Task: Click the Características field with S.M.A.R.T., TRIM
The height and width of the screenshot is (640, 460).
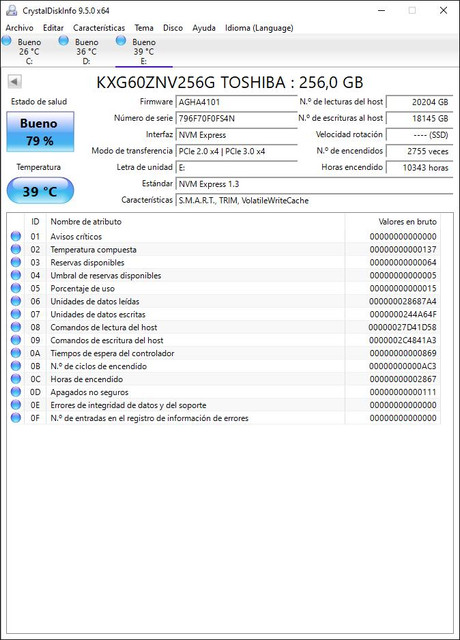Action: tap(314, 200)
